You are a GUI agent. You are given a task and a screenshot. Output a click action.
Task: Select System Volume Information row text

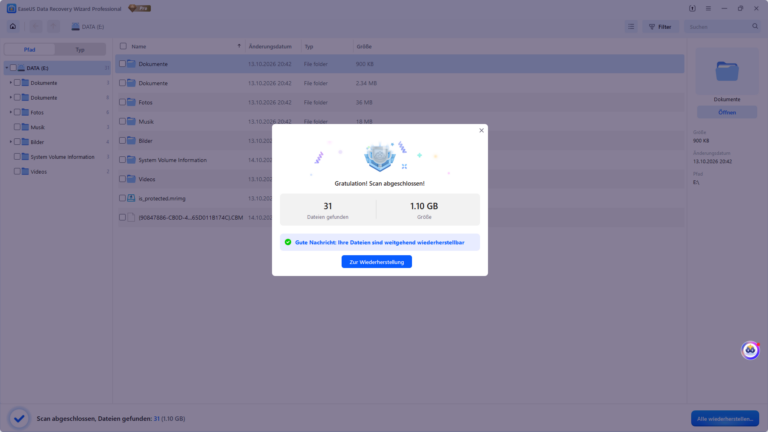point(172,160)
